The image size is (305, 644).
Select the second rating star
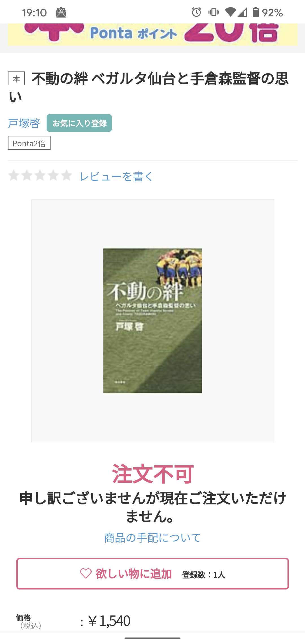point(27,175)
